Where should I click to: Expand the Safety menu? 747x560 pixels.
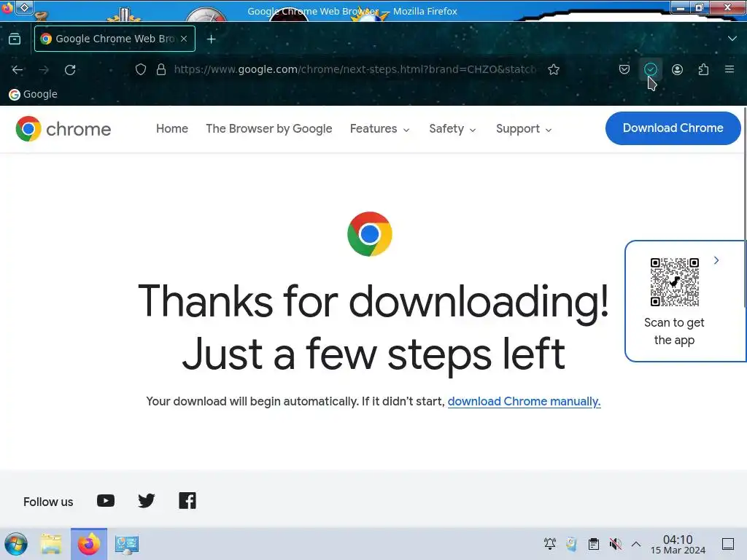[x=452, y=128]
